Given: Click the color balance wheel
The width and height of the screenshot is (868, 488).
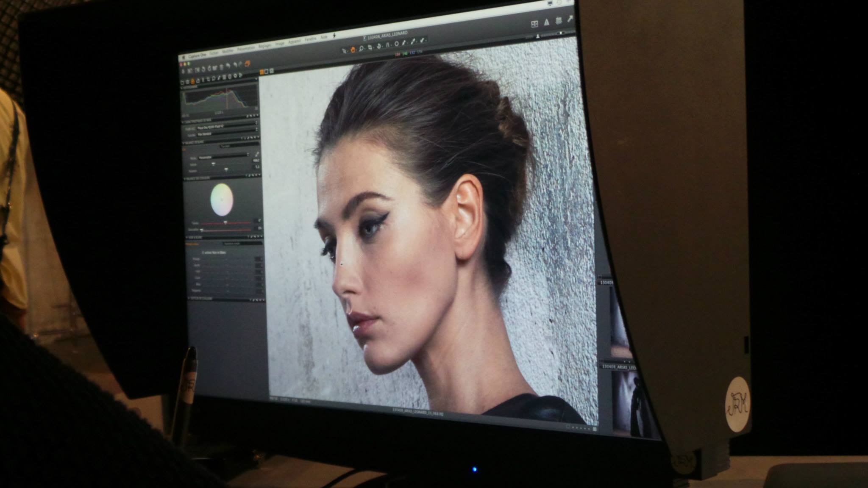Looking at the screenshot, I should [222, 200].
